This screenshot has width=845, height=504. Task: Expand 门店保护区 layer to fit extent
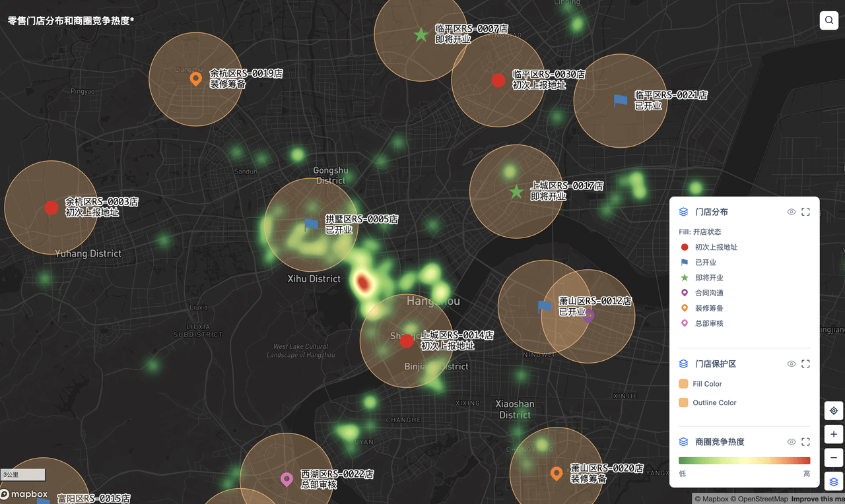tap(805, 364)
